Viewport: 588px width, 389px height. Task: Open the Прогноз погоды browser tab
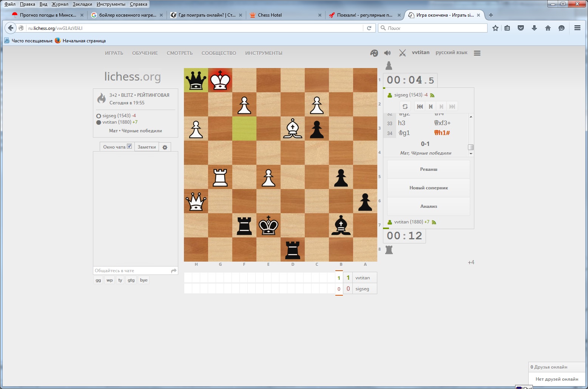(x=48, y=15)
